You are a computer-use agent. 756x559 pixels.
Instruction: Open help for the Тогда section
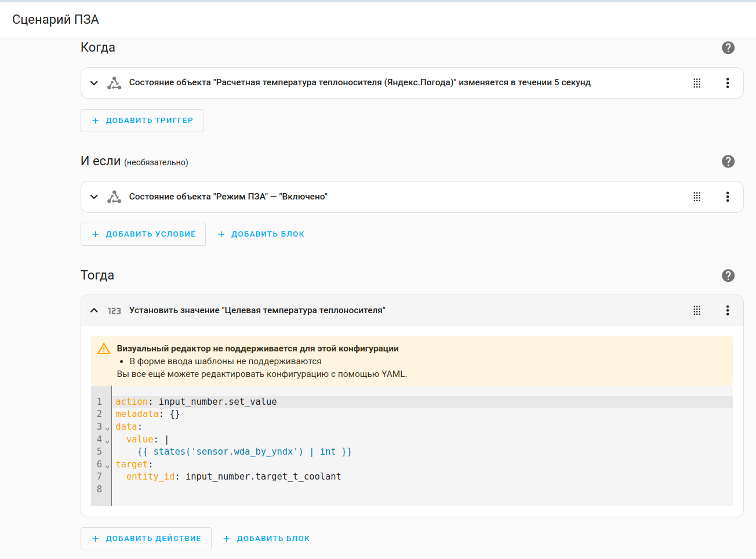[x=728, y=275]
